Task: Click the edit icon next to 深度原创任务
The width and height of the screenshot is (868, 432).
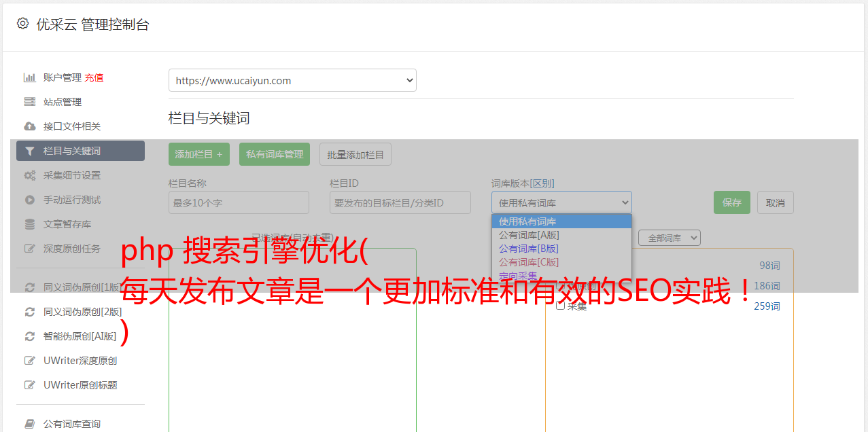Action: point(29,249)
